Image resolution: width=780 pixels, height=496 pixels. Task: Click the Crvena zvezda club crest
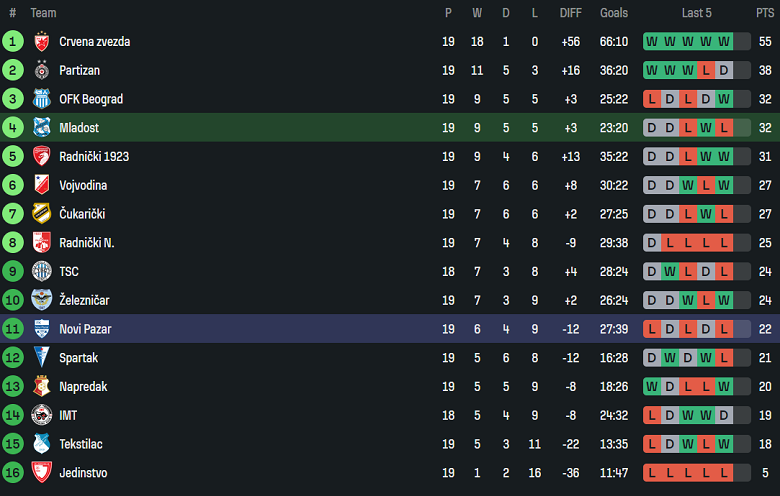pyautogui.click(x=42, y=42)
